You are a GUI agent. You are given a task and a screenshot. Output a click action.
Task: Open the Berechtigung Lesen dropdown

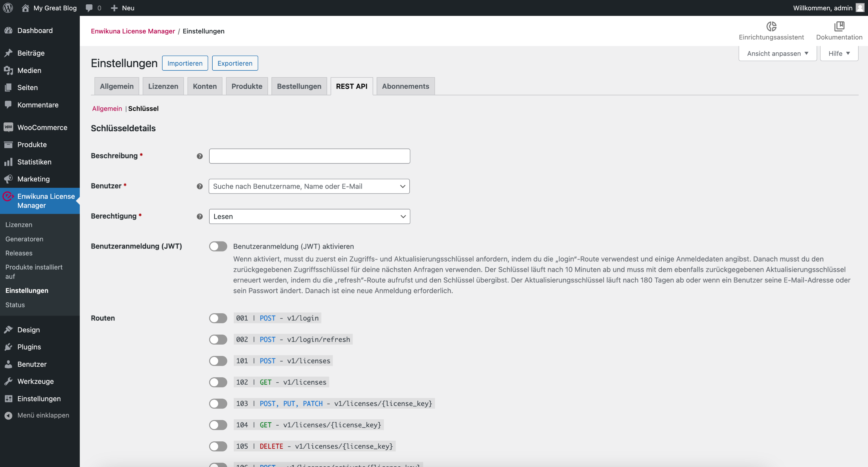pos(309,216)
